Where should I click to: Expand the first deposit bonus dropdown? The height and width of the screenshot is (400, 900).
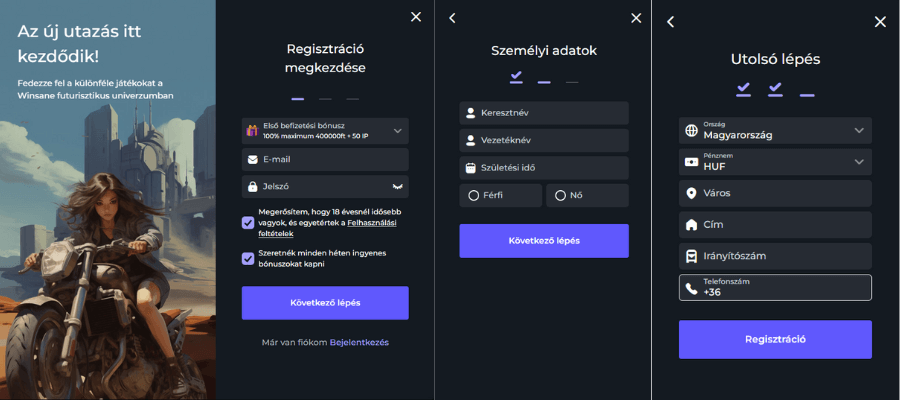(397, 131)
